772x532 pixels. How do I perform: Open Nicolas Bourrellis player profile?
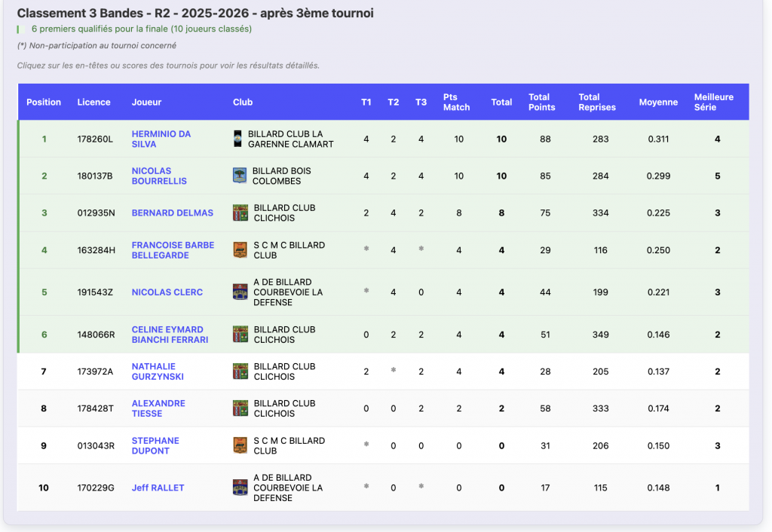point(159,176)
